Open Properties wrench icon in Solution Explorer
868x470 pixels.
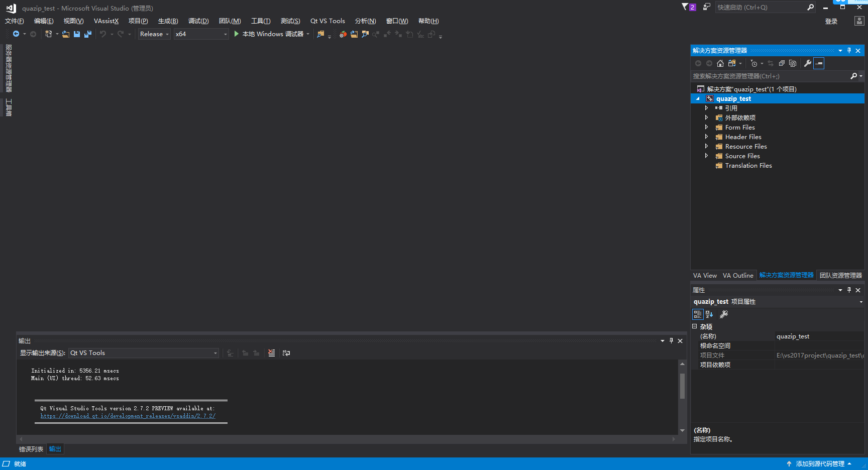[808, 63]
